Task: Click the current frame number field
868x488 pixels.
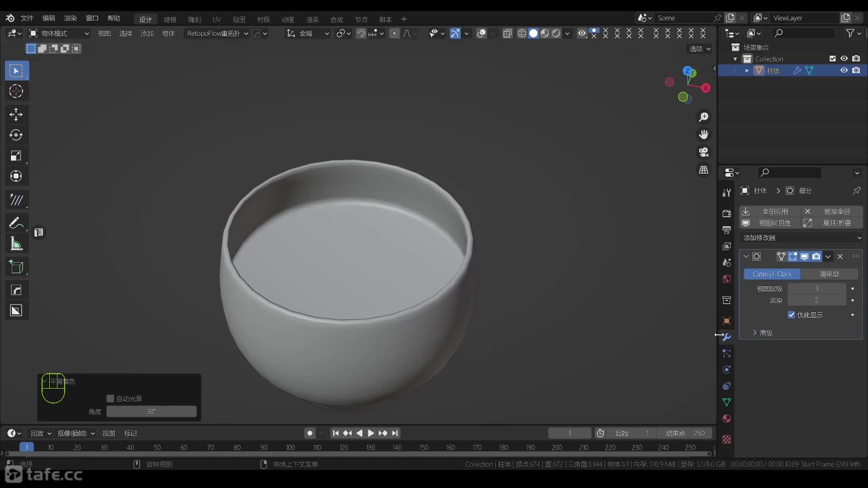Action: (570, 433)
